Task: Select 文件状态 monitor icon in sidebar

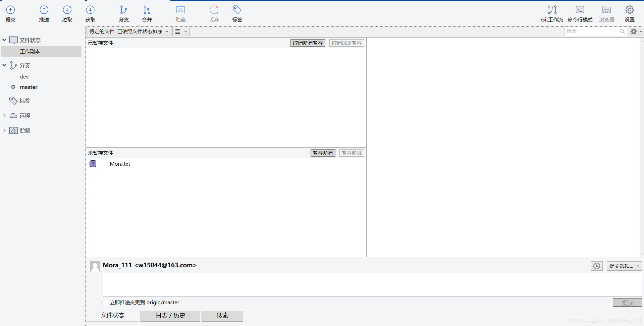Action: [x=13, y=40]
